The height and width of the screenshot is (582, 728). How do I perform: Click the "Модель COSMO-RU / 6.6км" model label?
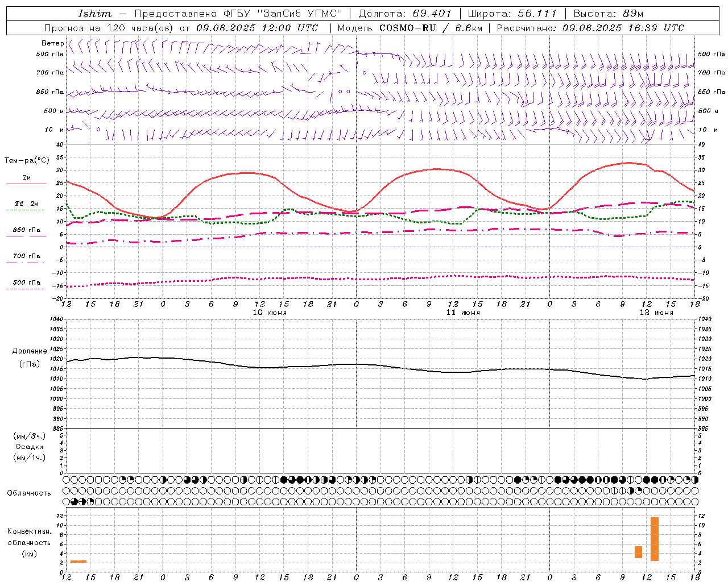coord(409,28)
